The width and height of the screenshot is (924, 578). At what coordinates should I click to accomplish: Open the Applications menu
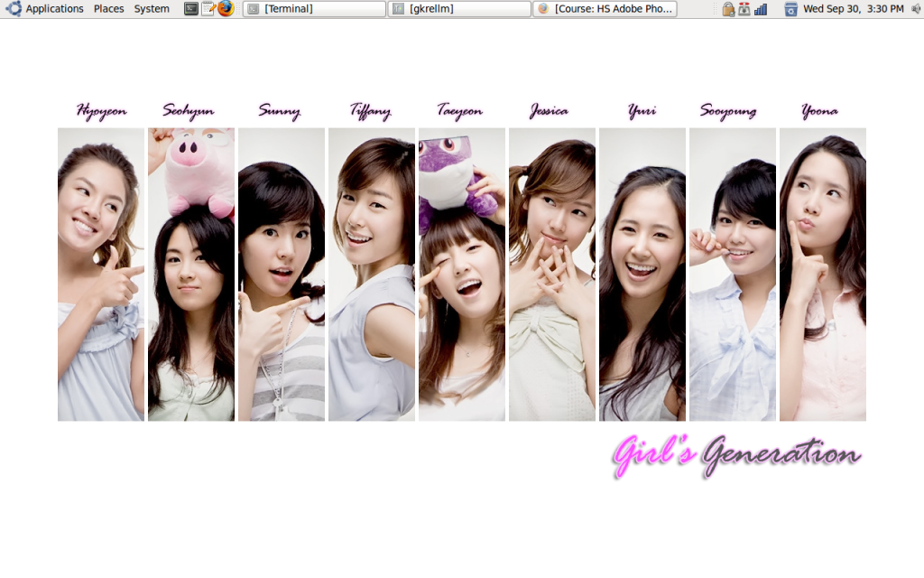click(x=54, y=9)
